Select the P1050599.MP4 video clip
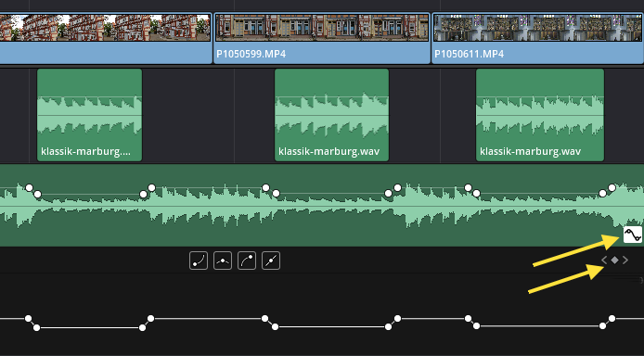Screen dimensions: 644x356 click(x=322, y=38)
